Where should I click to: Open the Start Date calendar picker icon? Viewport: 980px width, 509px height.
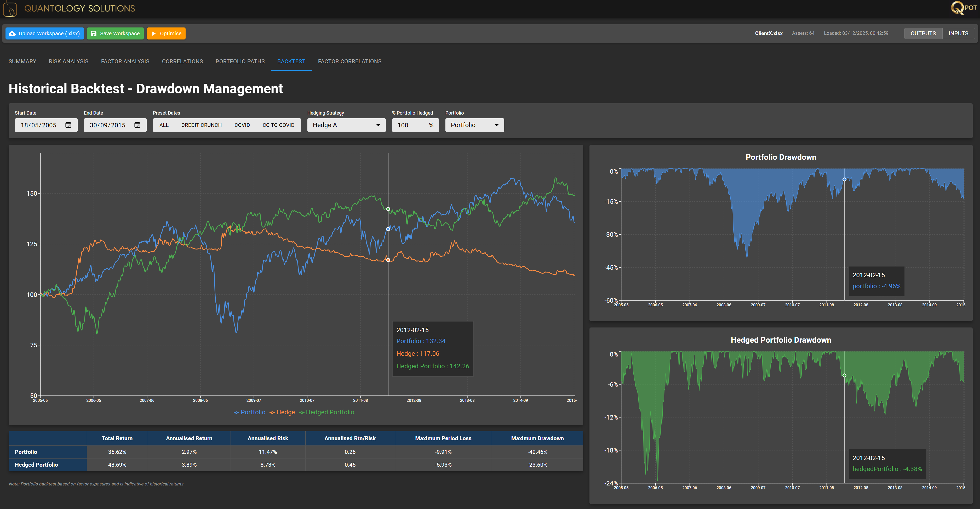click(68, 125)
